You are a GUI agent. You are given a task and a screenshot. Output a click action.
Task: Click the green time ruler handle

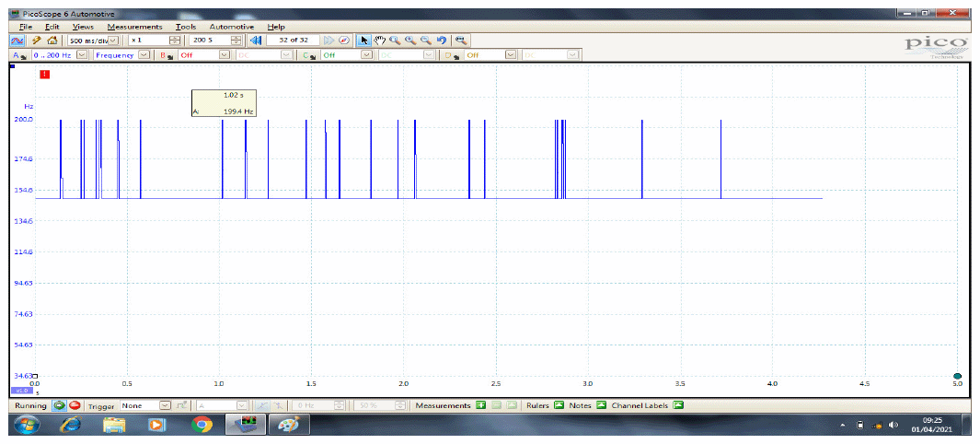tap(957, 376)
